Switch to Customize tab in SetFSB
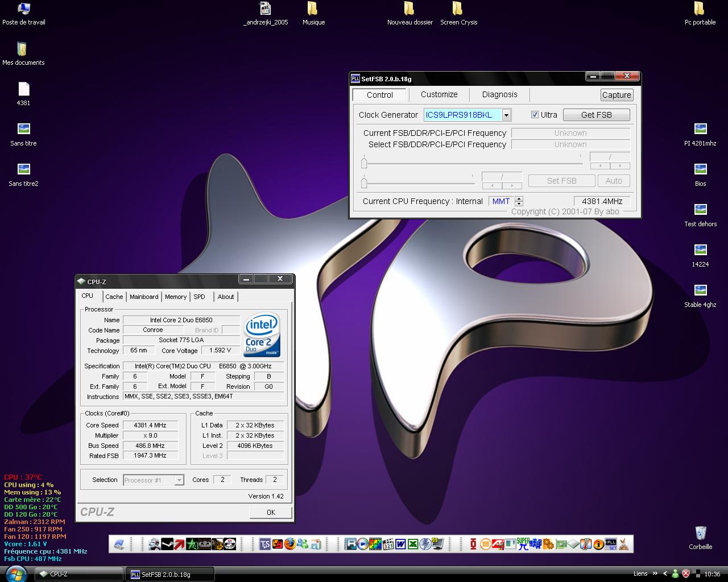This screenshot has height=582, width=728. click(439, 94)
